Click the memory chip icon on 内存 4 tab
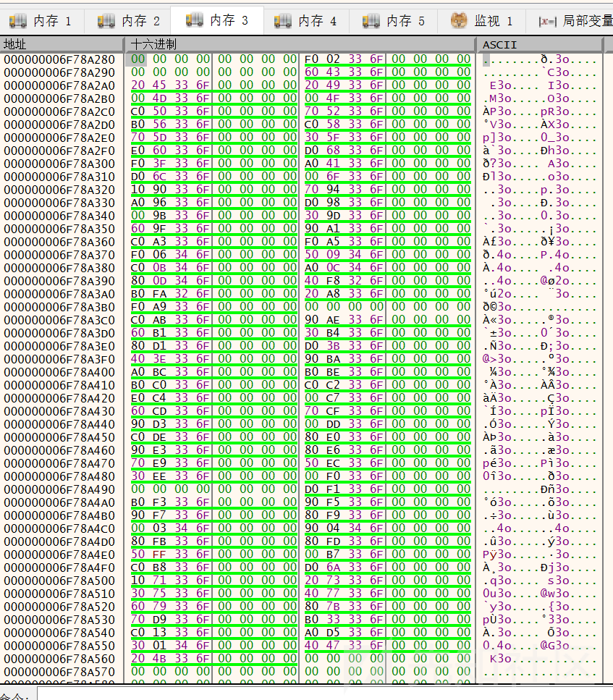Screen dimensions: 613x700 (x=283, y=21)
